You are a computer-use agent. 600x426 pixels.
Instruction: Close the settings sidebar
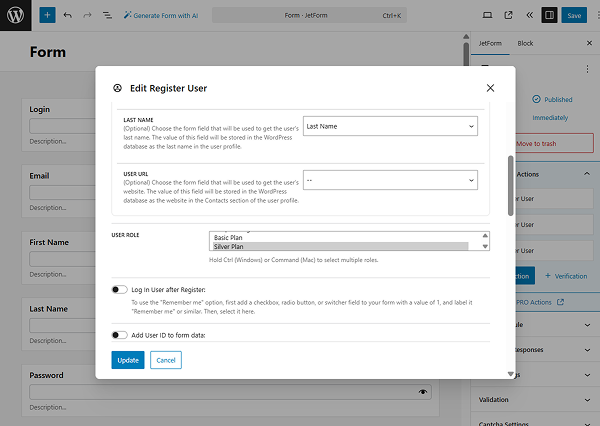point(589,43)
